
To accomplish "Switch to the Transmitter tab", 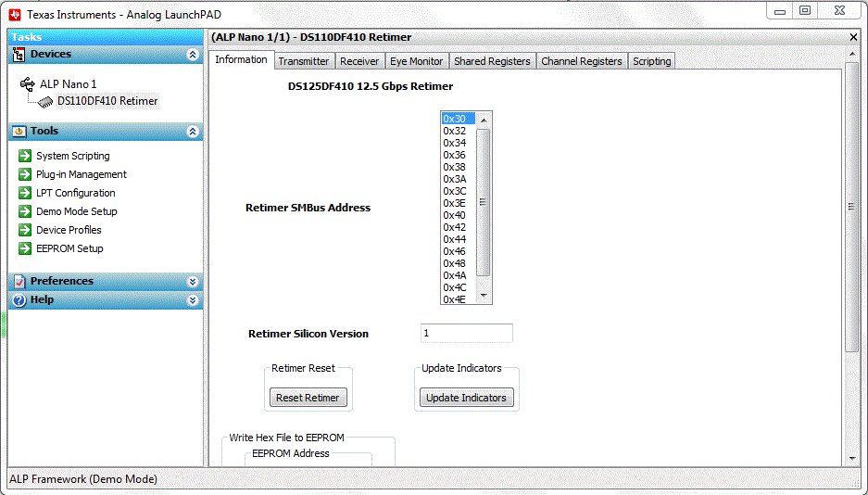I will [303, 61].
